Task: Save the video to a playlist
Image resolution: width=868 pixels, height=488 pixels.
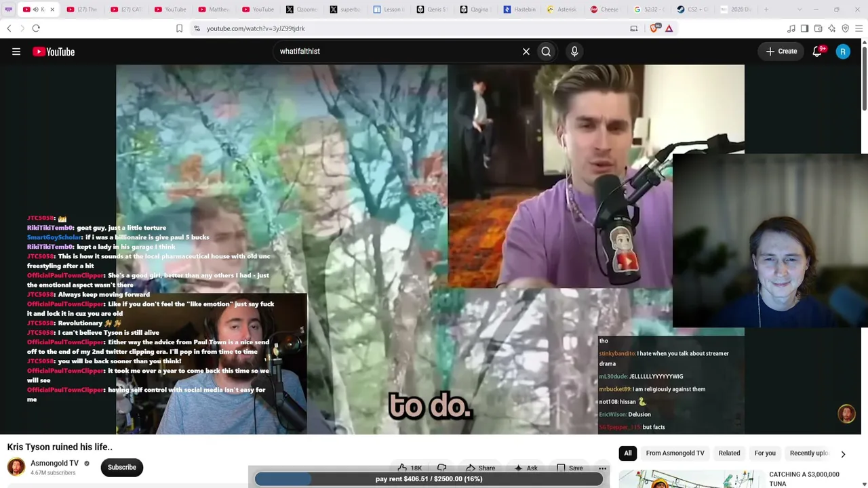Action: pos(570,468)
